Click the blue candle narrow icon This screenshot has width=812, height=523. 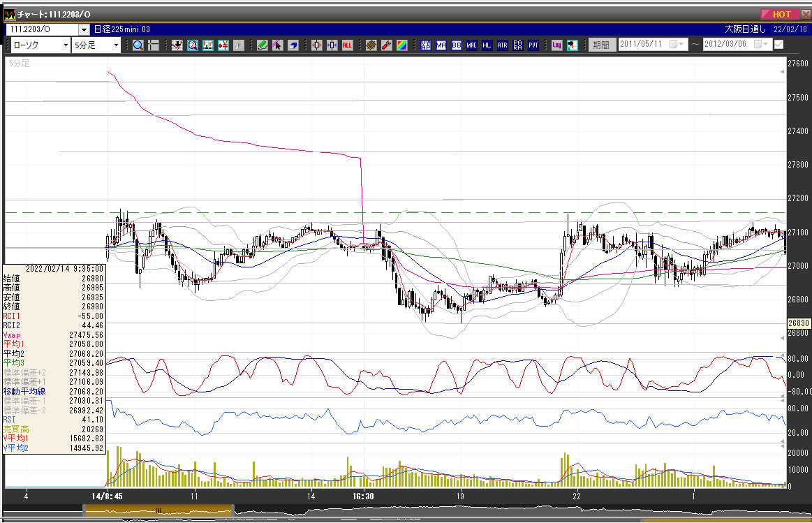click(332, 45)
